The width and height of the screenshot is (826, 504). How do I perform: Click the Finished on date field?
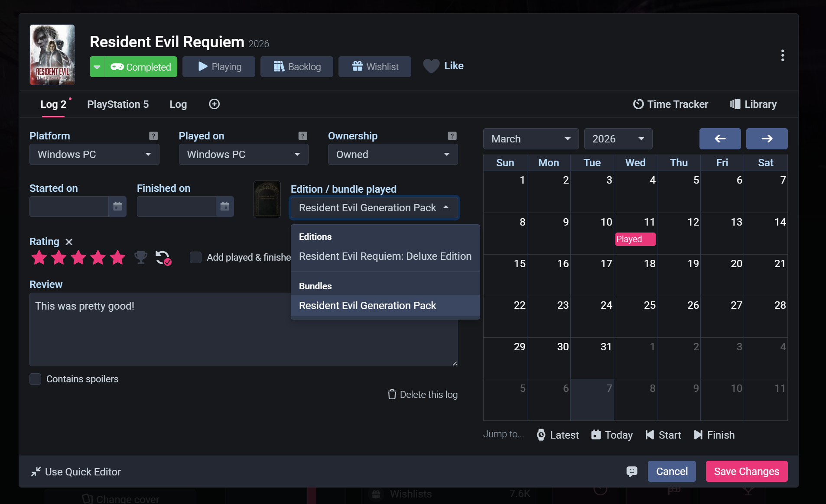176,207
